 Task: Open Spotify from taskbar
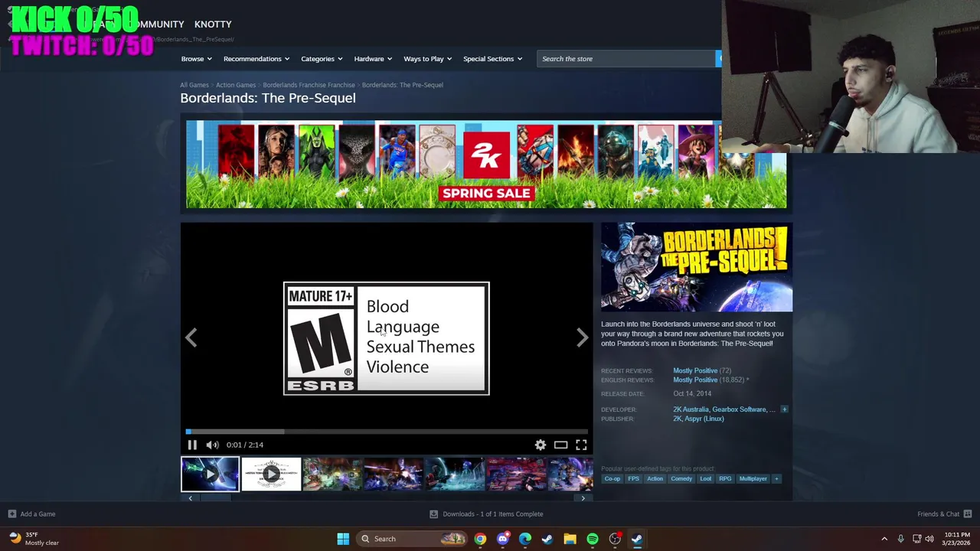[x=592, y=539]
